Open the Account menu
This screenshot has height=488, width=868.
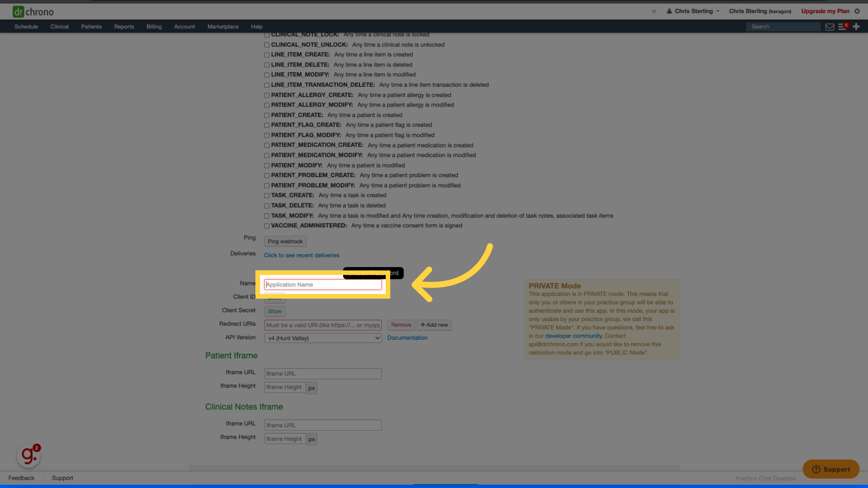click(184, 27)
